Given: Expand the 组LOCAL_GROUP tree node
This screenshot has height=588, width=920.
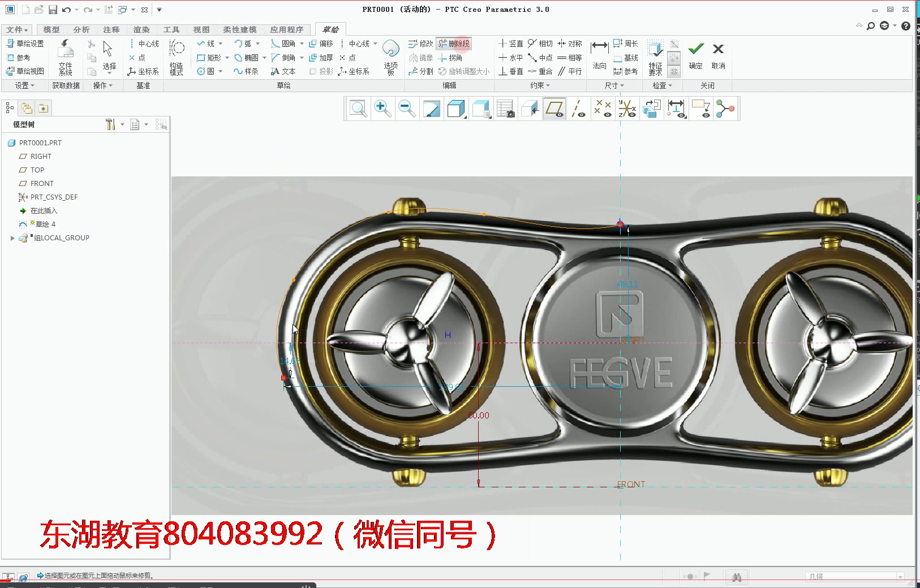Looking at the screenshot, I should coord(12,238).
